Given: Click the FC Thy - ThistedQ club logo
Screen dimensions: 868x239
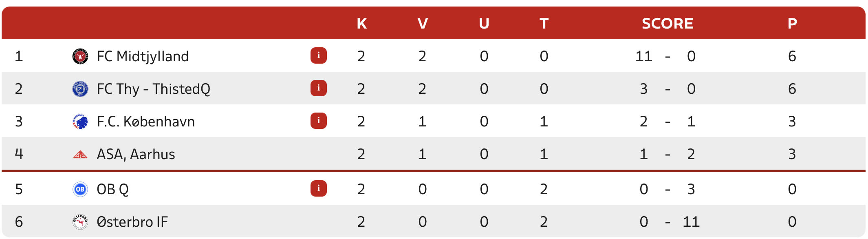Looking at the screenshot, I should click(80, 89).
